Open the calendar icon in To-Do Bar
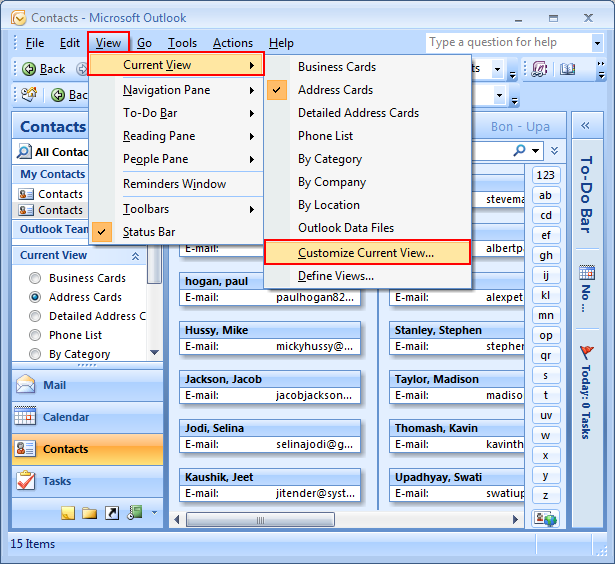615x564 pixels. pos(586,272)
